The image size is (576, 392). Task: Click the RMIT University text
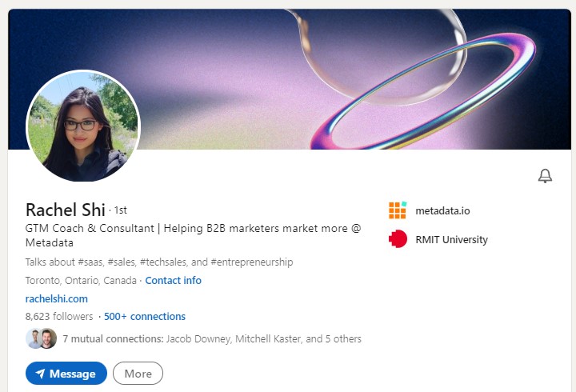[x=451, y=239]
